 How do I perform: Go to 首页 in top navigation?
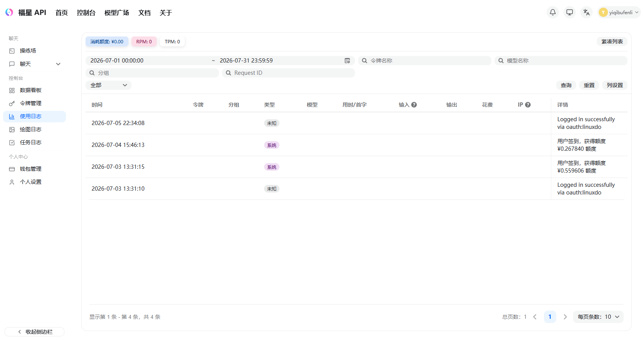tap(62, 13)
